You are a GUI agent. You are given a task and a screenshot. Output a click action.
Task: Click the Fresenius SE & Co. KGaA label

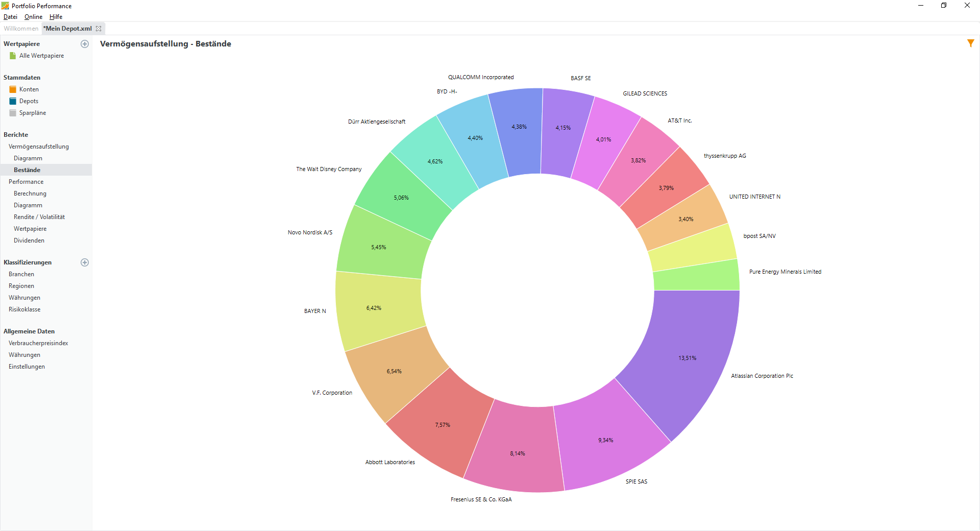(x=481, y=499)
